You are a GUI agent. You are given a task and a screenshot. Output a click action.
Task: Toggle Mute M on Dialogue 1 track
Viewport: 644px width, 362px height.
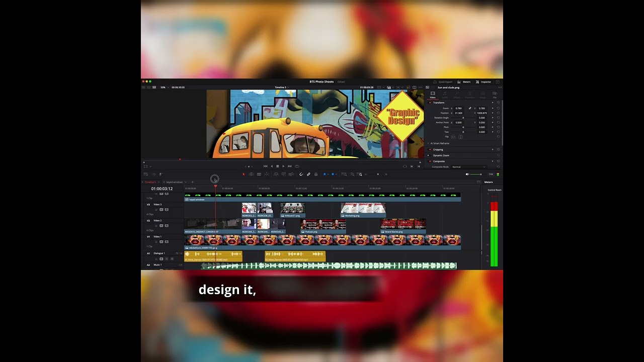pos(172,258)
